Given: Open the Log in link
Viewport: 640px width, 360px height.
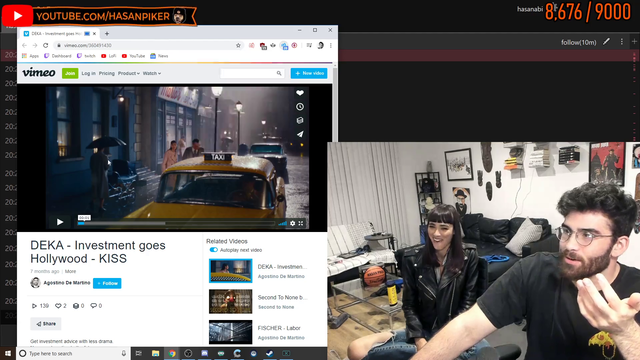Looking at the screenshot, I should point(88,73).
